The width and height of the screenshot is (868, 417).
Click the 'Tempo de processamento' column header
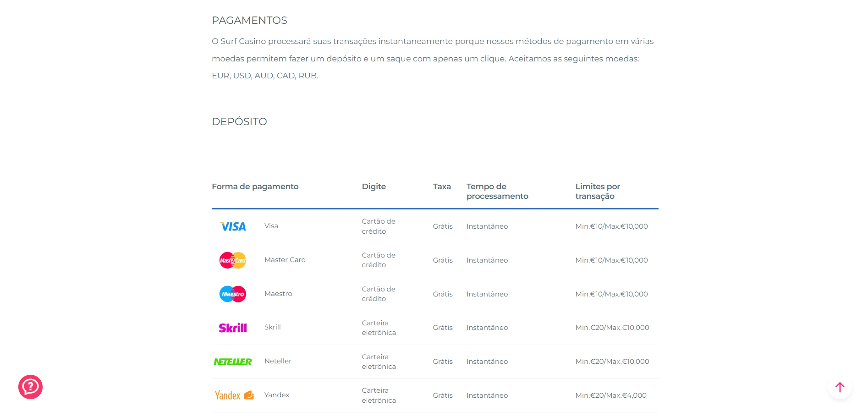click(x=497, y=192)
